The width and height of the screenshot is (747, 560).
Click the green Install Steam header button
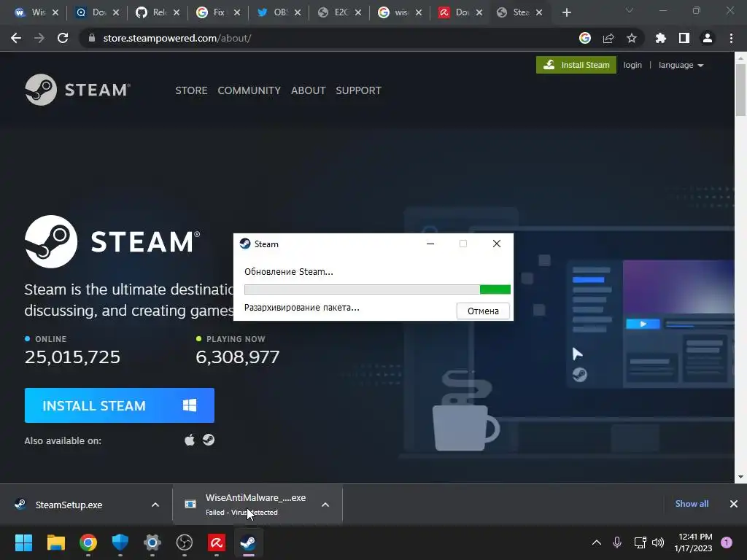click(x=576, y=65)
